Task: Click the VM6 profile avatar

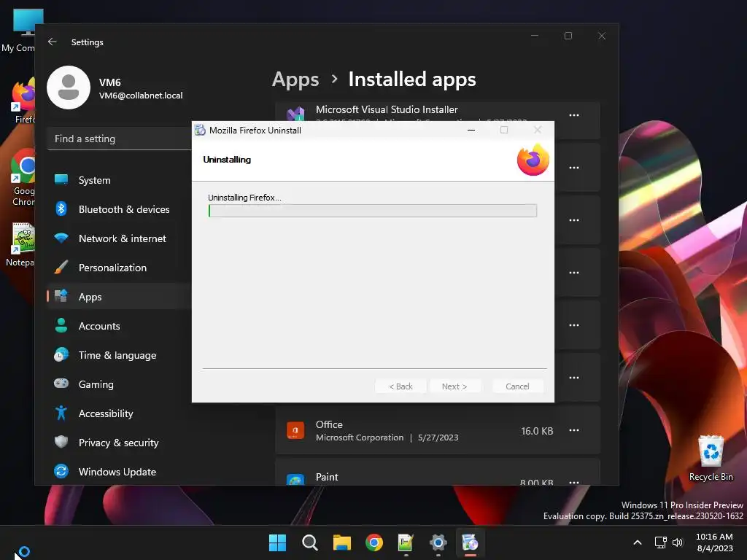Action: pyautogui.click(x=69, y=87)
